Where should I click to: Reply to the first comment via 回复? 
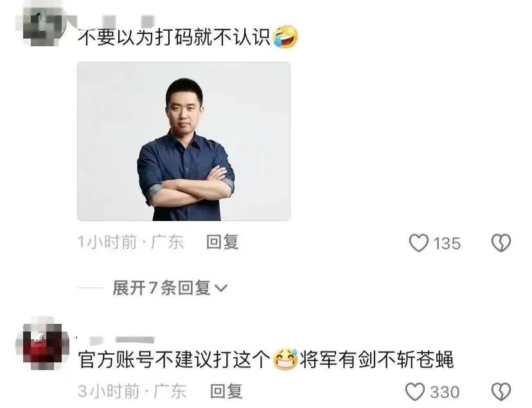coord(222,242)
